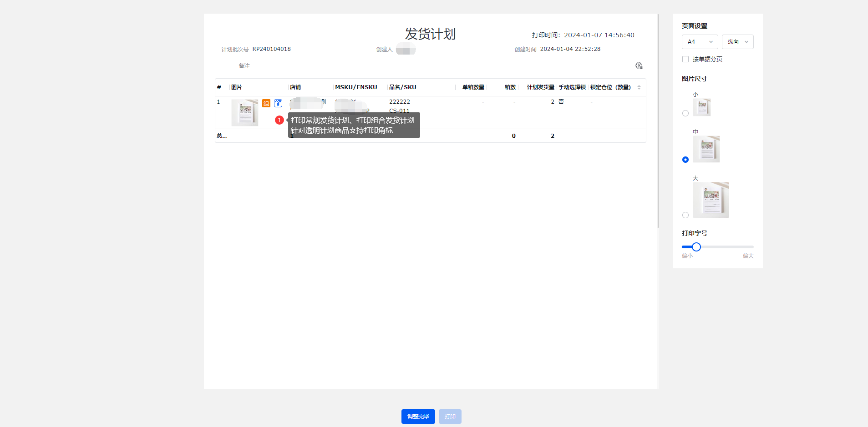Click the 品名/SKU column header

click(x=402, y=87)
